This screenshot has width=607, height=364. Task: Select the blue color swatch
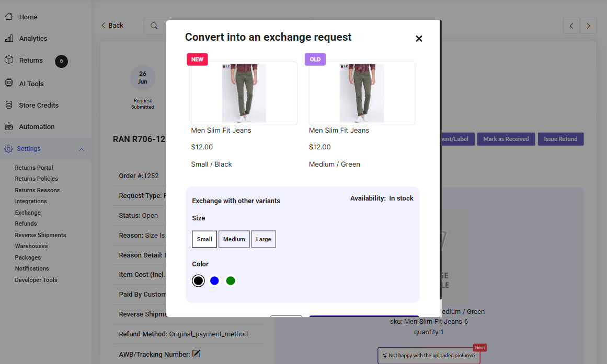(x=214, y=281)
